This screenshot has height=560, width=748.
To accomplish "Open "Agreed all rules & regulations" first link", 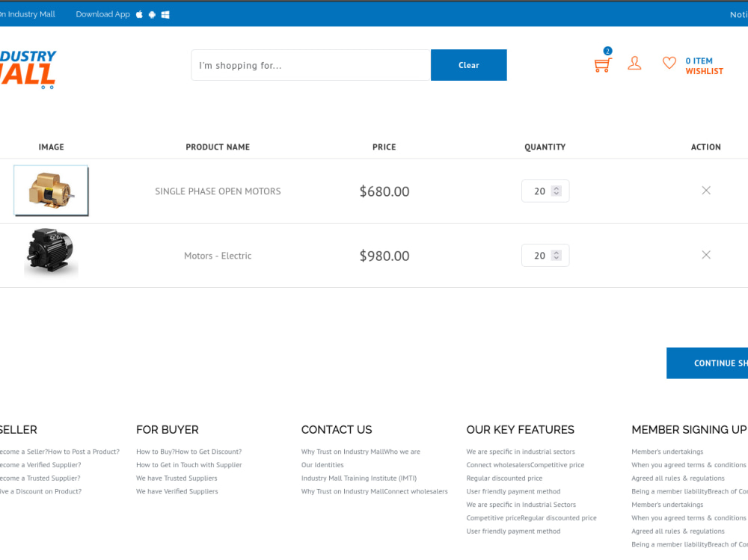I will pyautogui.click(x=678, y=478).
